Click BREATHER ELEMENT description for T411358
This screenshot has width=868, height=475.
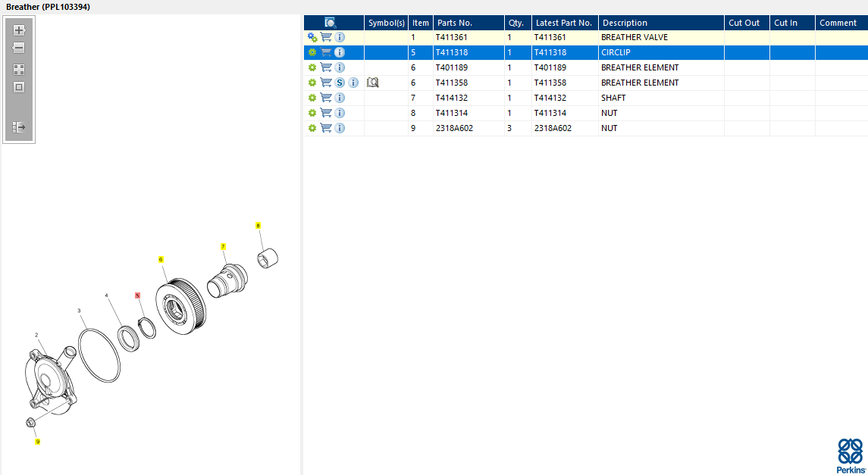[x=640, y=83]
